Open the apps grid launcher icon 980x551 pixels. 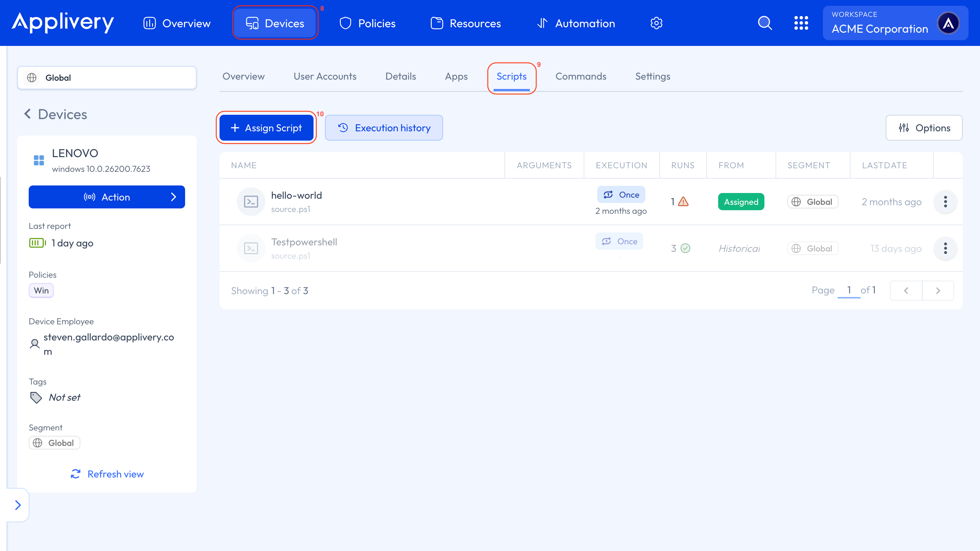click(801, 23)
